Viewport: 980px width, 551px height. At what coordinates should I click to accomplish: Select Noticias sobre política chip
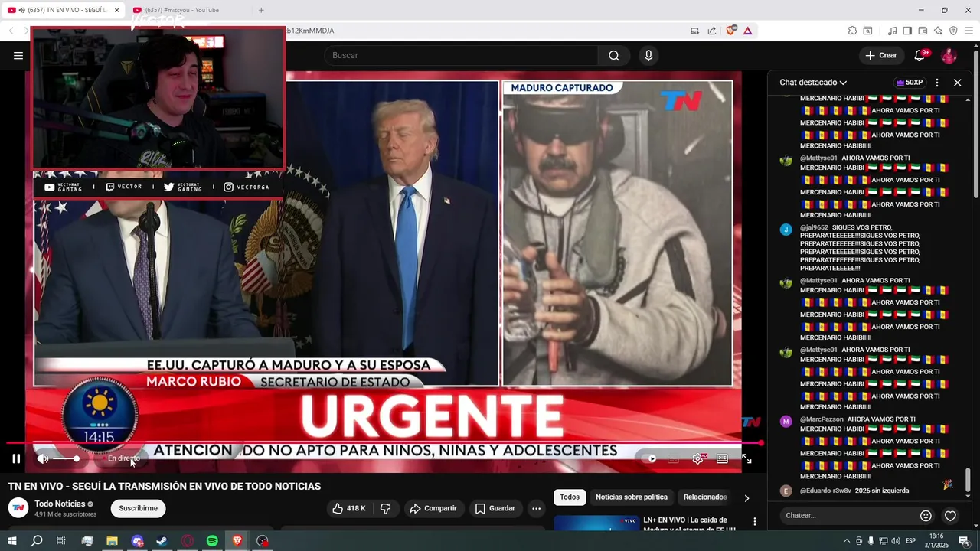[632, 497]
